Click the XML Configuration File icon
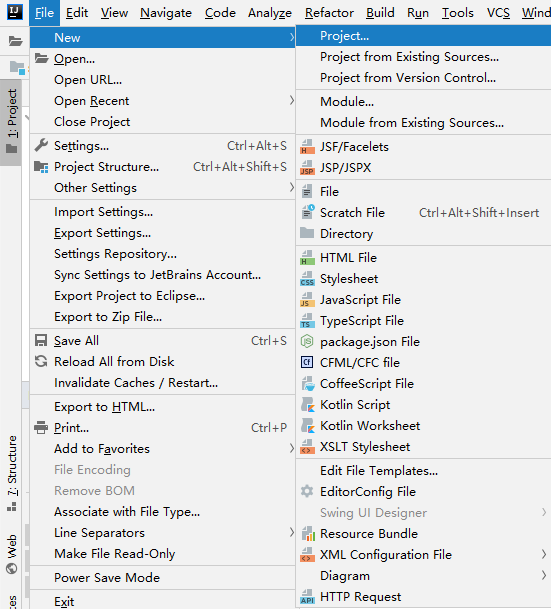 tap(307, 555)
